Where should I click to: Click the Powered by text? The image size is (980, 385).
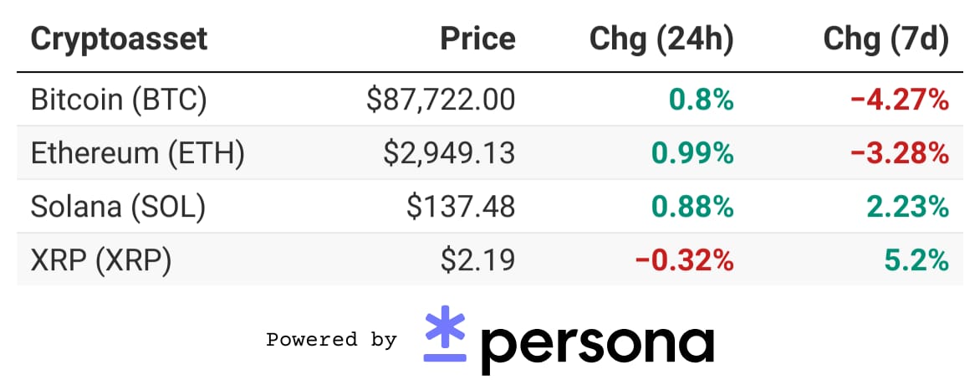pos(331,340)
